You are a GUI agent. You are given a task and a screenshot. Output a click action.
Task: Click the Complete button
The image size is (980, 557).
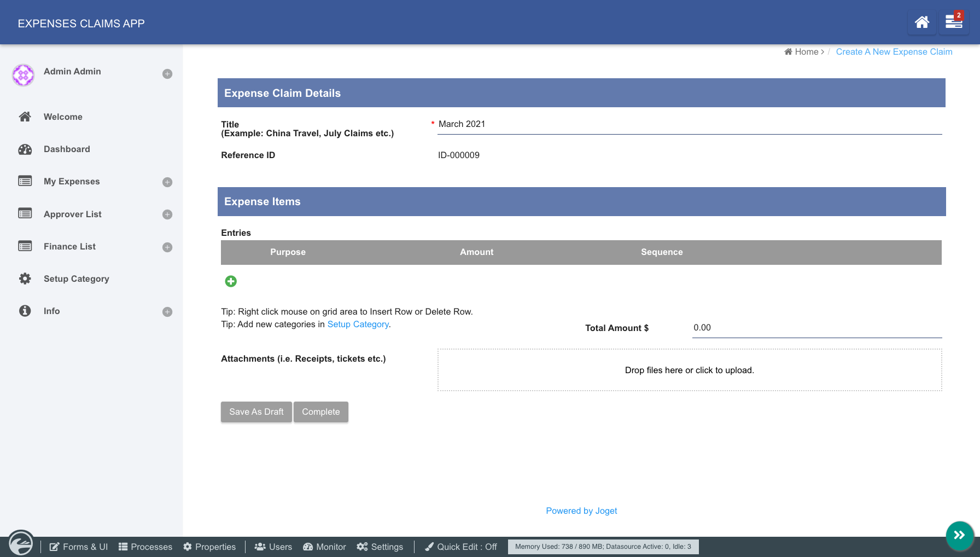pyautogui.click(x=320, y=411)
